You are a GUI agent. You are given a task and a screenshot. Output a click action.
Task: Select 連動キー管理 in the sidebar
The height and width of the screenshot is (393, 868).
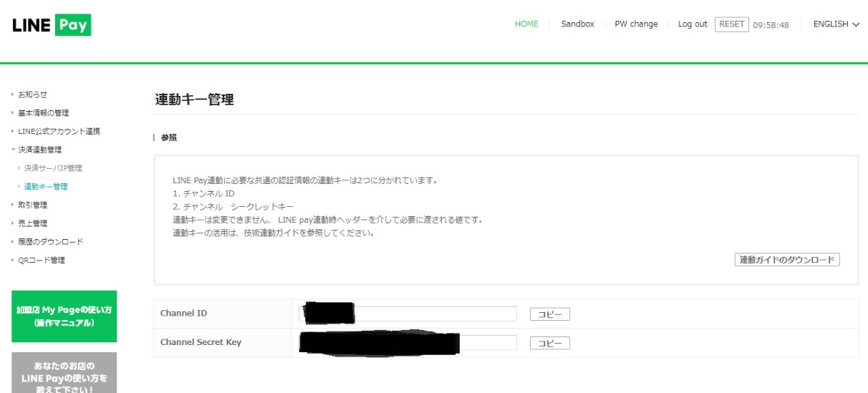46,187
